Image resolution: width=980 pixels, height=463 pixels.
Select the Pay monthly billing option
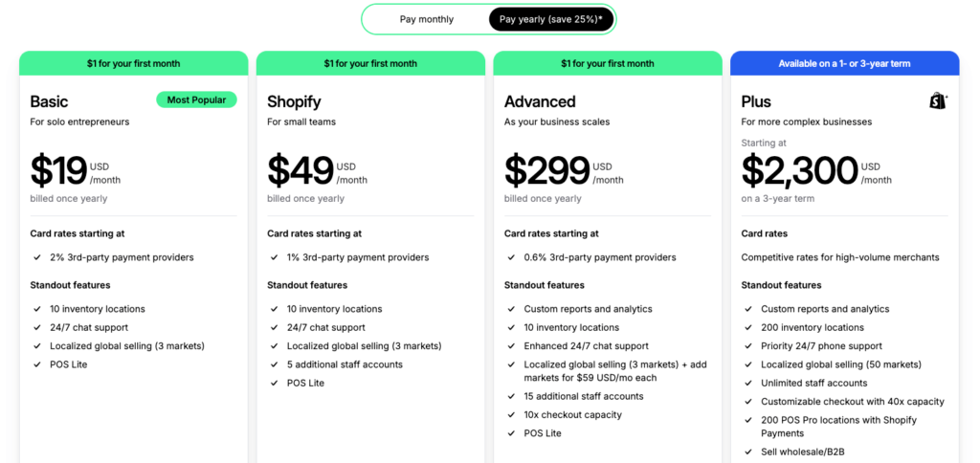tap(427, 19)
